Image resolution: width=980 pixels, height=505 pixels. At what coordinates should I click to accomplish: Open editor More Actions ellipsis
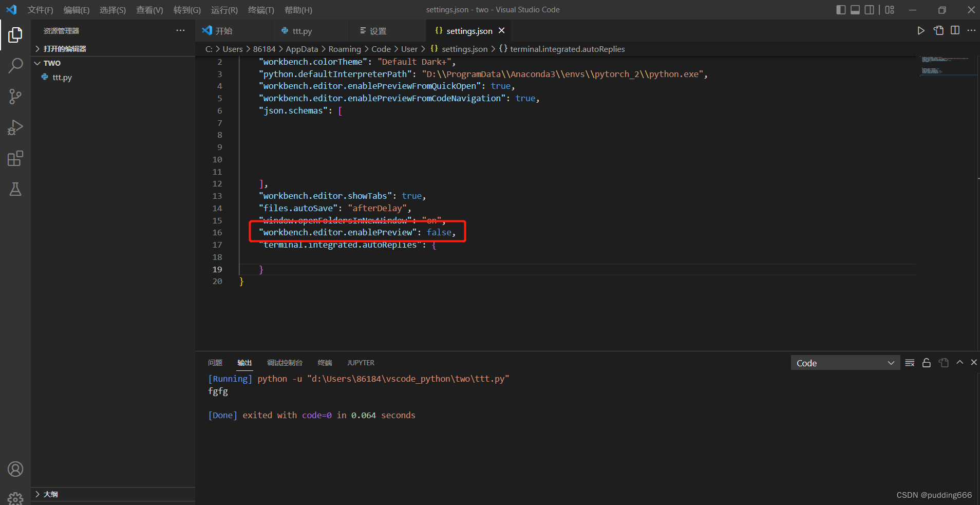pos(971,31)
